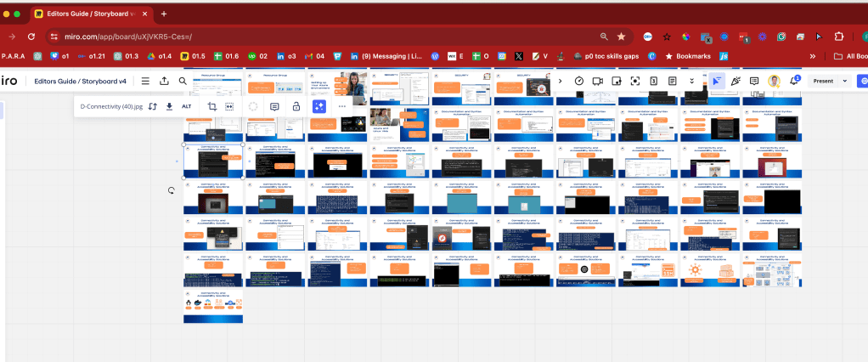Click the reactions party popper icon
Viewport: 868px width, 362px height.
pos(736,81)
